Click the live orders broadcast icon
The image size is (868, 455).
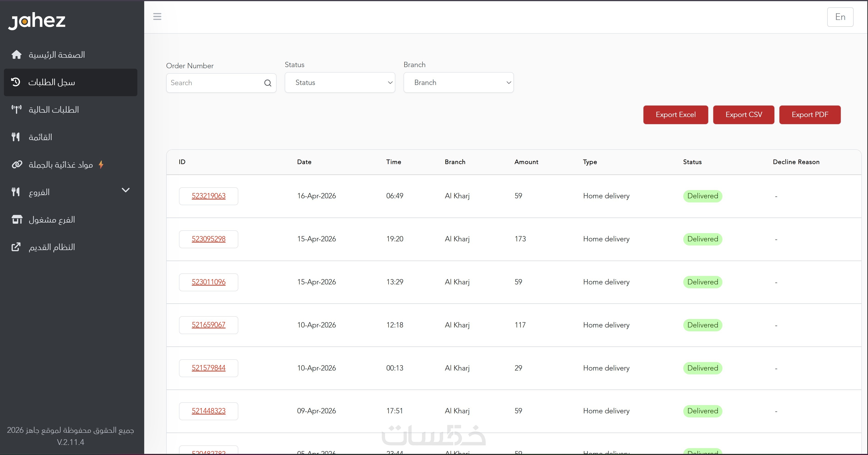(x=16, y=109)
